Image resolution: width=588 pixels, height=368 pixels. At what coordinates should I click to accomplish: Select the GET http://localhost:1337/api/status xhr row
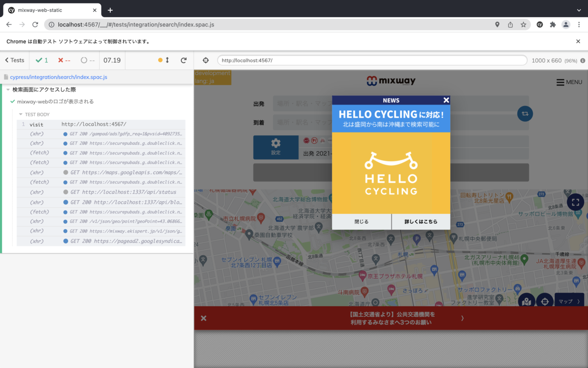[101, 192]
